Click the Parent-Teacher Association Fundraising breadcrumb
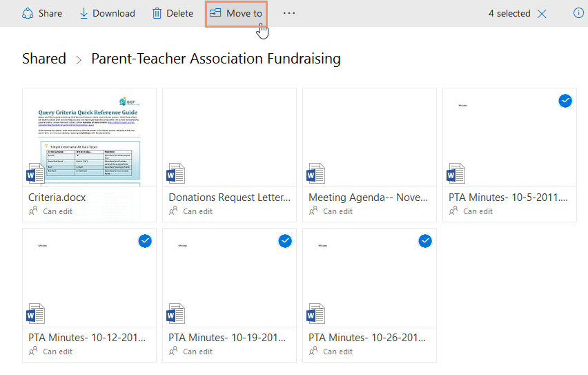Image resolution: width=588 pixels, height=375 pixels. (x=216, y=59)
